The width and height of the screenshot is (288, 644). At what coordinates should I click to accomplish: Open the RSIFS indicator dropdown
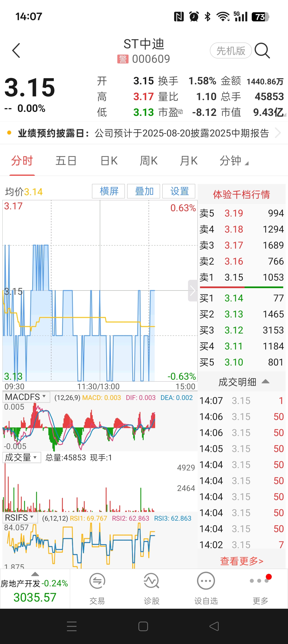tap(20, 518)
